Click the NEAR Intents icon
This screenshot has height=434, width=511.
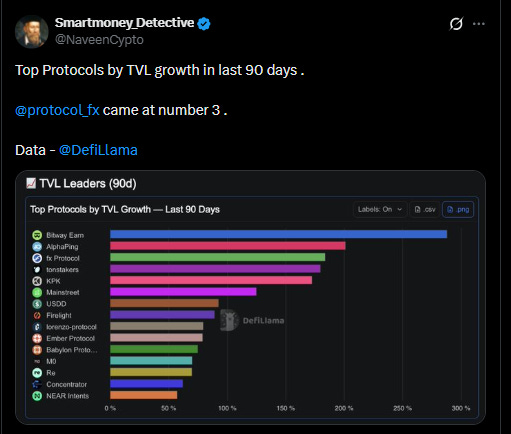37,396
